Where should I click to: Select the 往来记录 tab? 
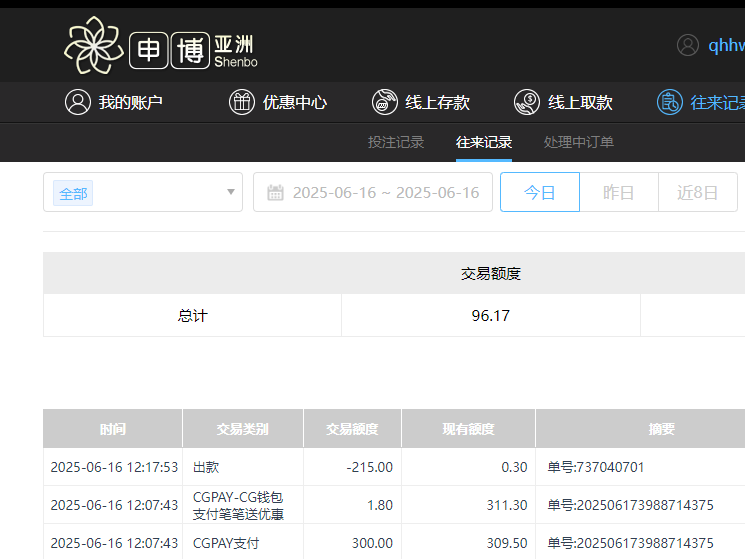tap(484, 142)
